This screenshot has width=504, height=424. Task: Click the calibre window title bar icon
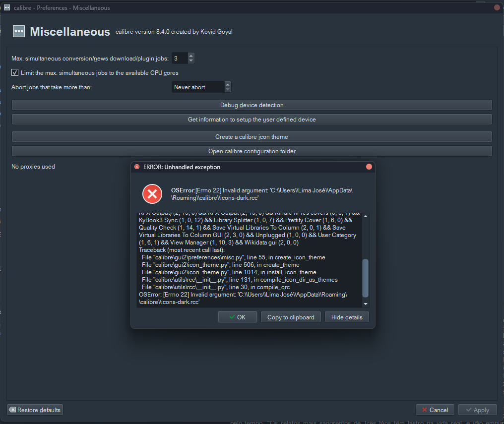click(7, 7)
